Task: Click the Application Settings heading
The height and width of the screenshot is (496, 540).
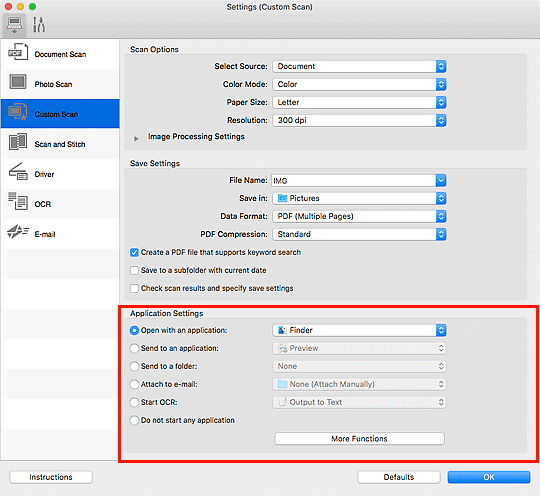Action: pos(167,313)
